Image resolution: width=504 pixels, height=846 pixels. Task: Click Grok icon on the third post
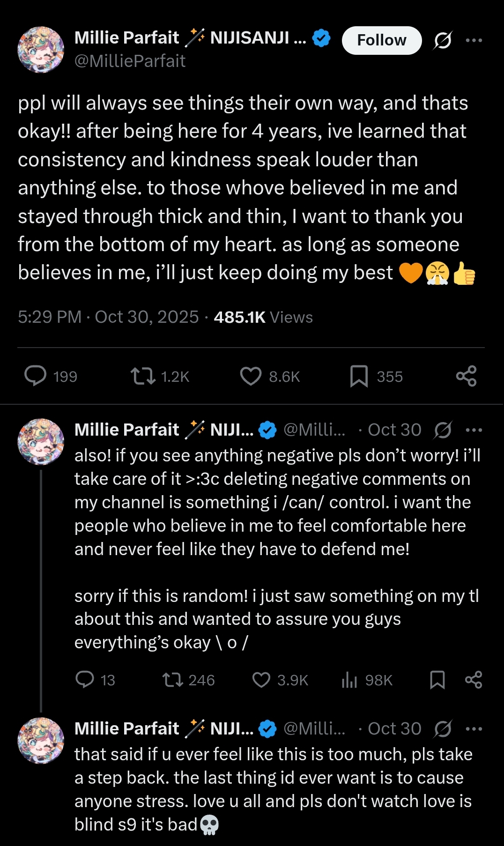(443, 729)
